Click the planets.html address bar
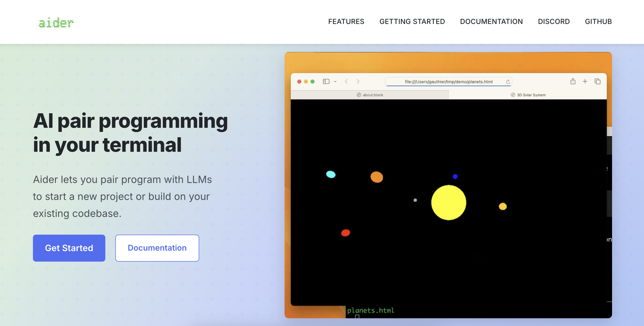The width and height of the screenshot is (644, 326). tap(448, 82)
